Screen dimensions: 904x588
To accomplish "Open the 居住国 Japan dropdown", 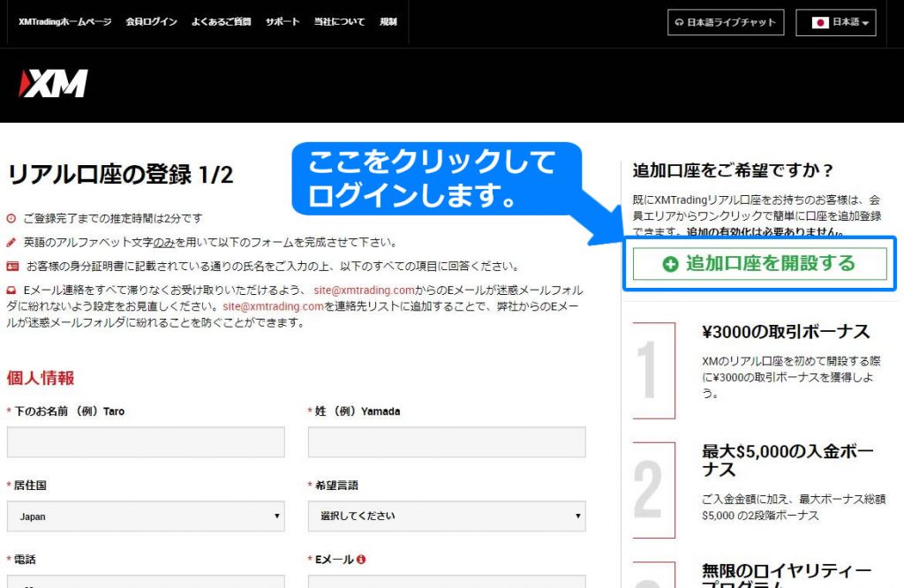I will coord(146,516).
